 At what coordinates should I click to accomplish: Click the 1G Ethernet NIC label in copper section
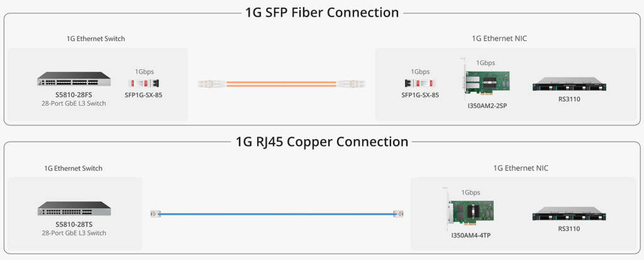[521, 168]
